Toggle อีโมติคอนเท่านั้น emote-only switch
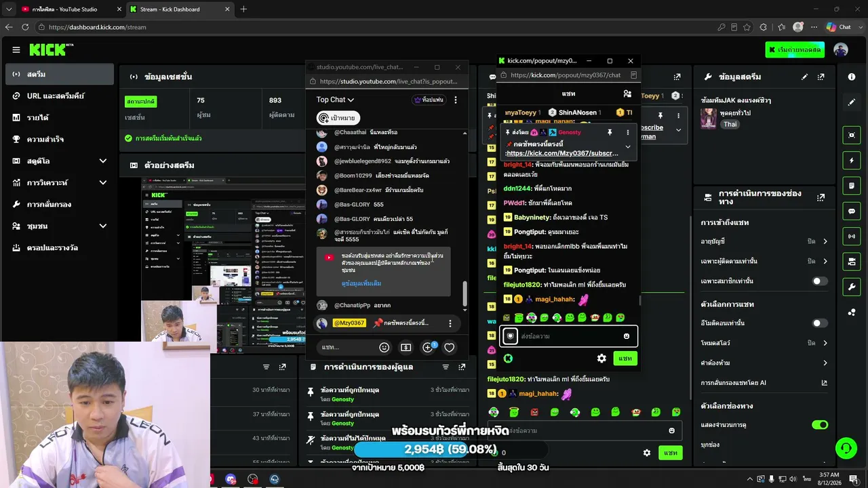The image size is (868, 488). [820, 323]
